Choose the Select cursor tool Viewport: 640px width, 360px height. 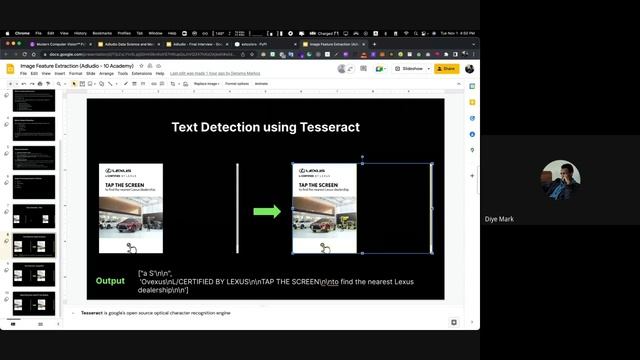coord(74,84)
